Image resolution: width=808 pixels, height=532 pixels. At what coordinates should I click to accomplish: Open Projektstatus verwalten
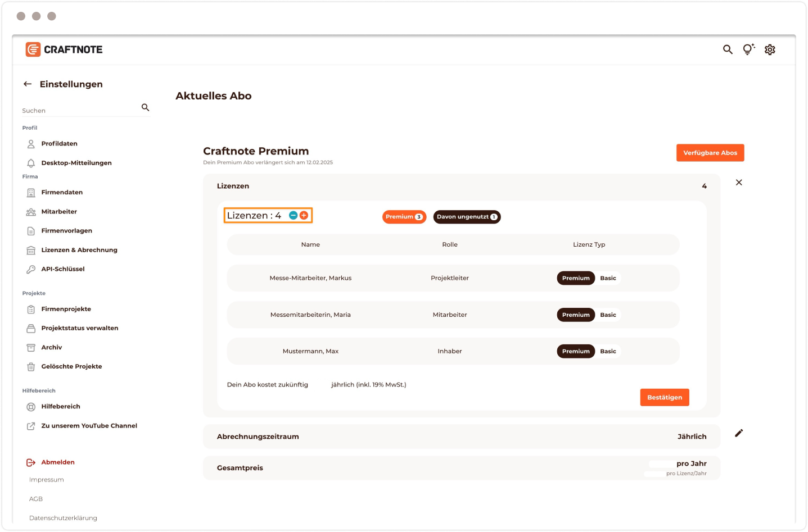(80, 328)
